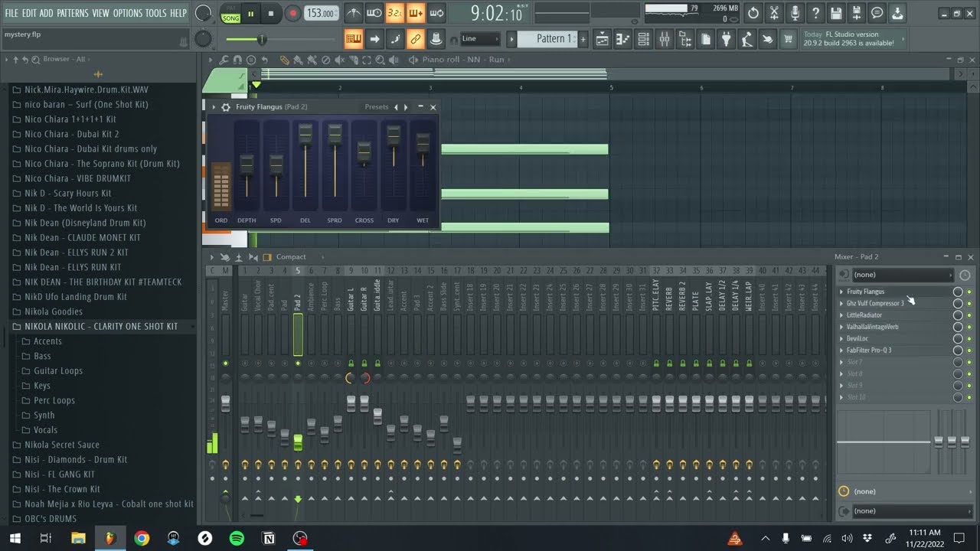980x551 pixels.
Task: Adjust the Flangus DEPTH slider
Action: tap(247, 165)
